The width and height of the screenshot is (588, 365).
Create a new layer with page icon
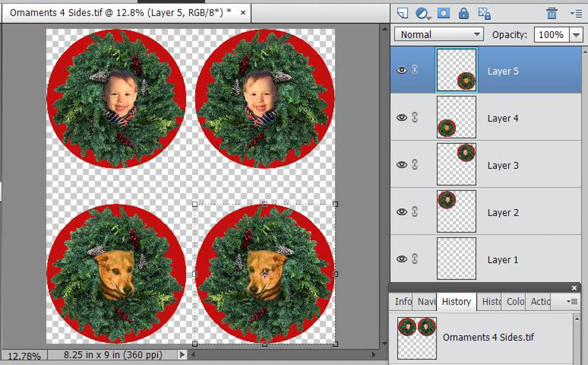pyautogui.click(x=402, y=13)
